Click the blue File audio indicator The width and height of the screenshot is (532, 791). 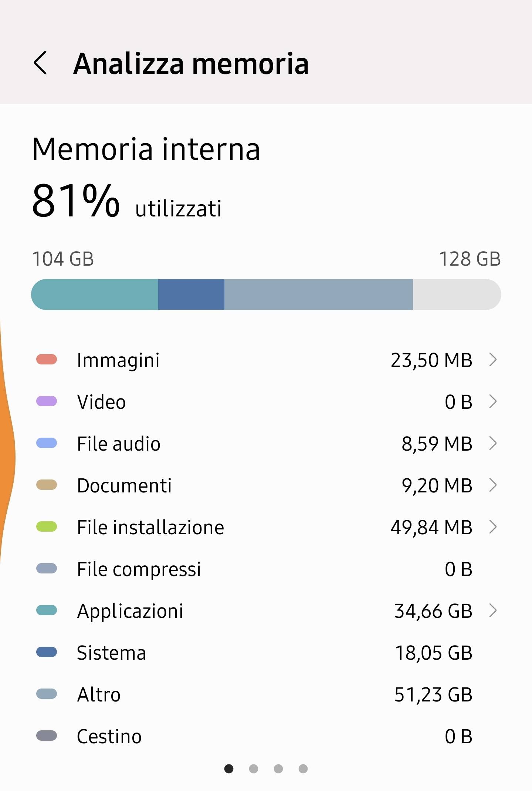click(47, 443)
